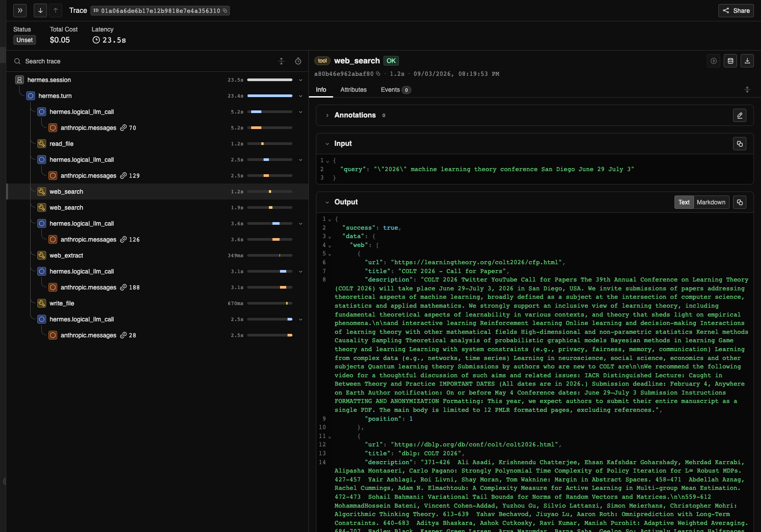
Task: Toggle the timer display icon
Action: coord(298,61)
